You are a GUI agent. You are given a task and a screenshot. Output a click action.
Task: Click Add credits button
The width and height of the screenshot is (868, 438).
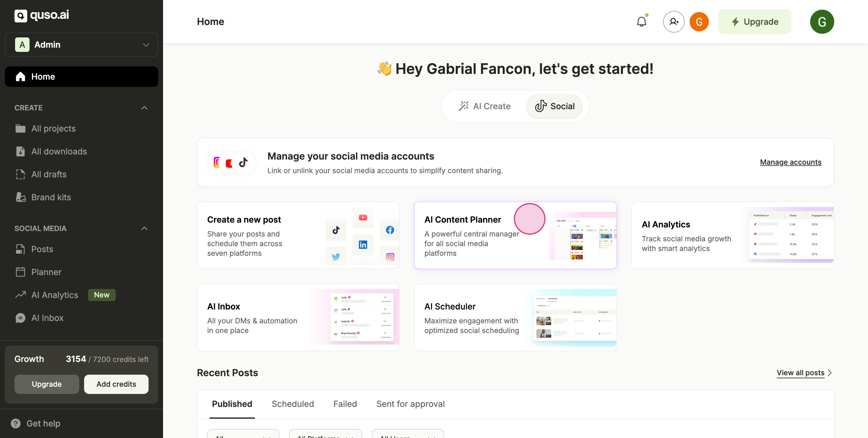[116, 384]
